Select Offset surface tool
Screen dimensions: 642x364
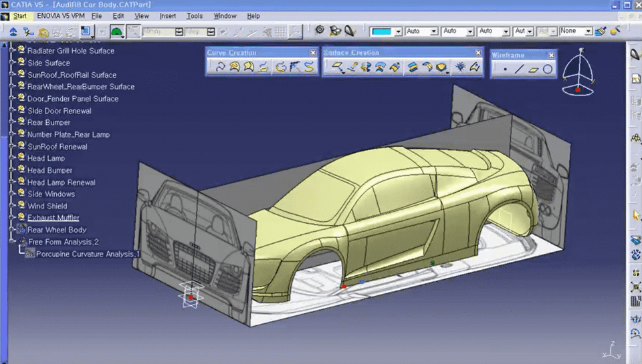tap(381, 67)
